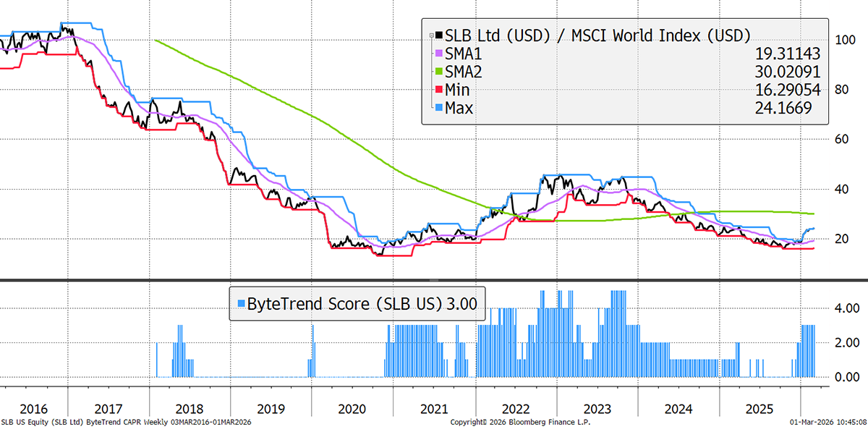Screen dimensions: 868x427
Task: Click the SMA2 value 30.02091
Action: click(x=786, y=72)
